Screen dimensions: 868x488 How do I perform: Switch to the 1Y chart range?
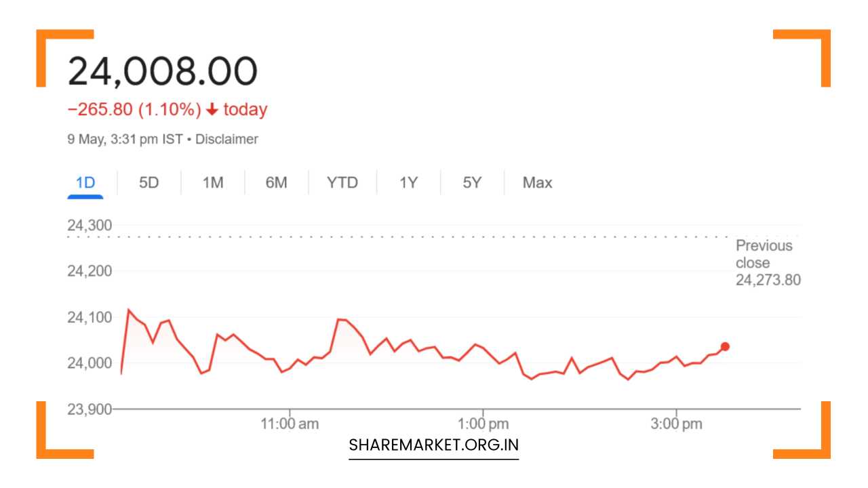[408, 182]
